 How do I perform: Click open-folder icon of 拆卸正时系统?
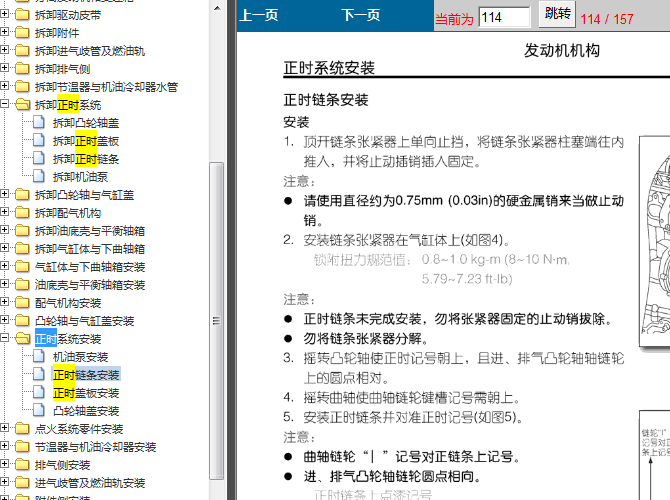pyautogui.click(x=23, y=105)
